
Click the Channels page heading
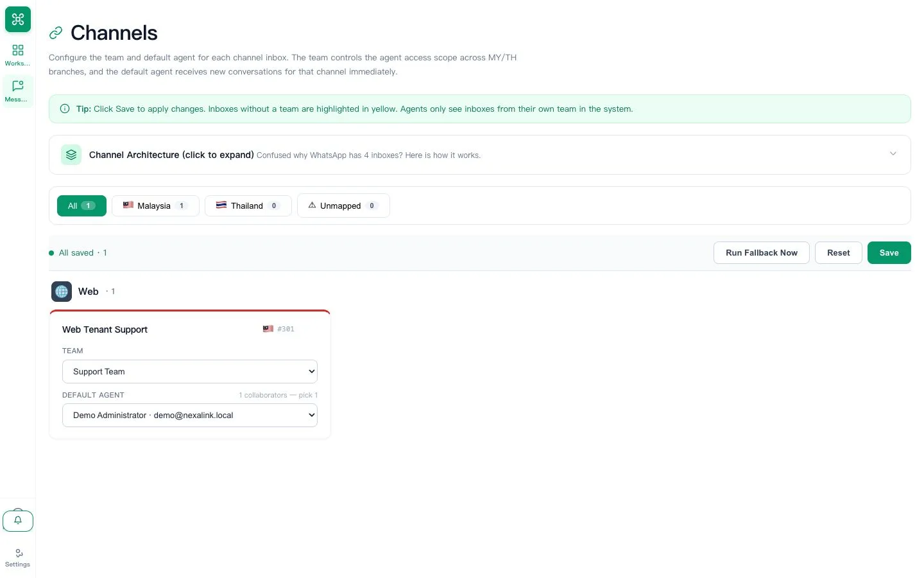[114, 33]
